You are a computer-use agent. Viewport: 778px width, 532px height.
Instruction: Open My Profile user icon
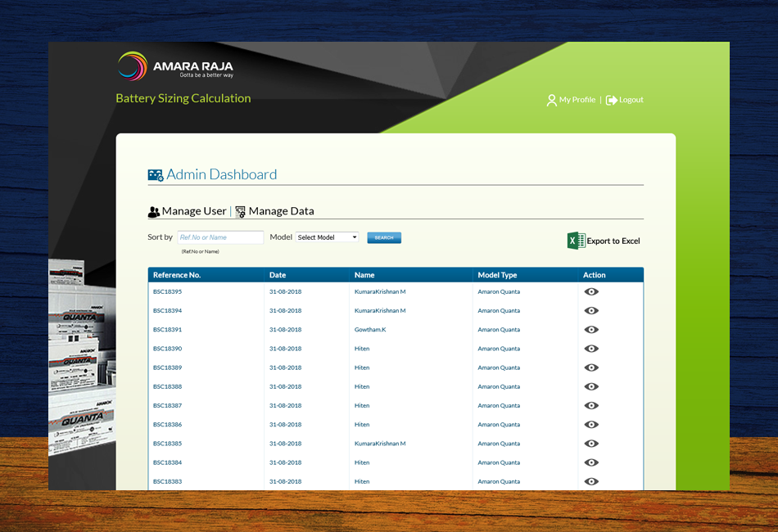(551, 100)
